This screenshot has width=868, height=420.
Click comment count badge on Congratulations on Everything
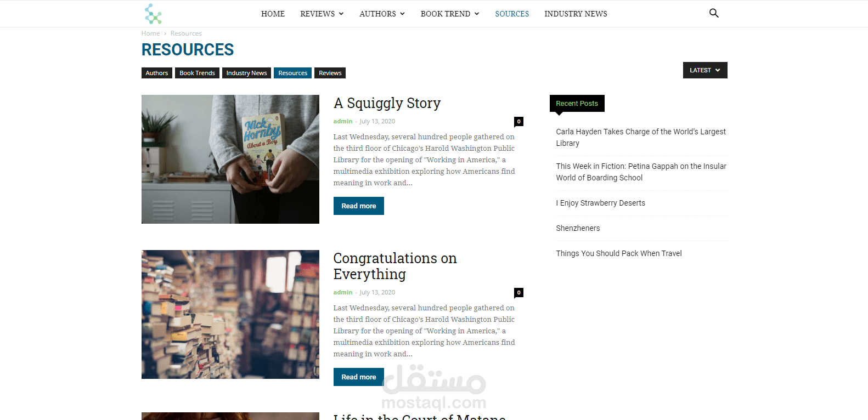(518, 292)
